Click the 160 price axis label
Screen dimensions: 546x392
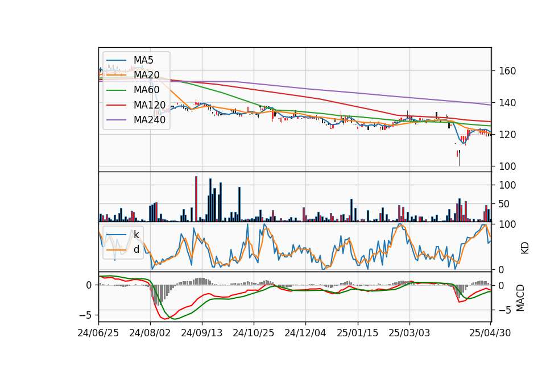(507, 72)
